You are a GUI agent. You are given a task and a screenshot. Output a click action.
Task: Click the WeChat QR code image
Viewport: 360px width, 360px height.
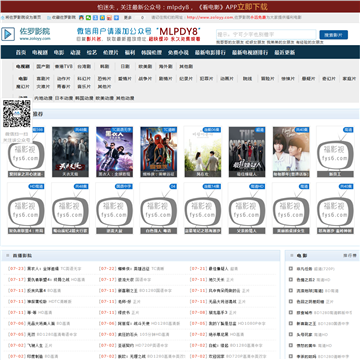(x=17, y=113)
